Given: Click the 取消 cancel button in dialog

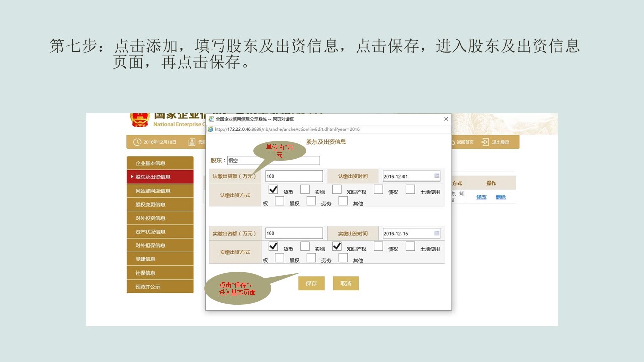Looking at the screenshot, I should click(346, 283).
